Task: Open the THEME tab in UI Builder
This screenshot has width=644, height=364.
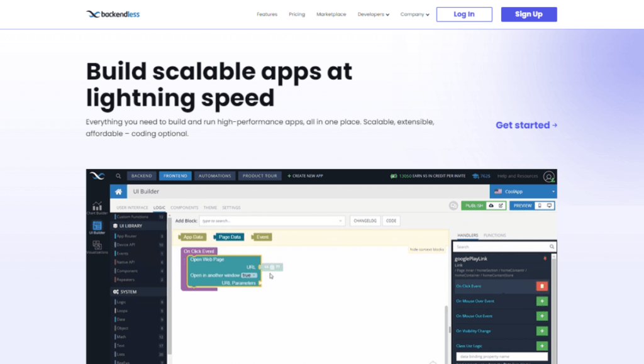Action: coord(211,207)
